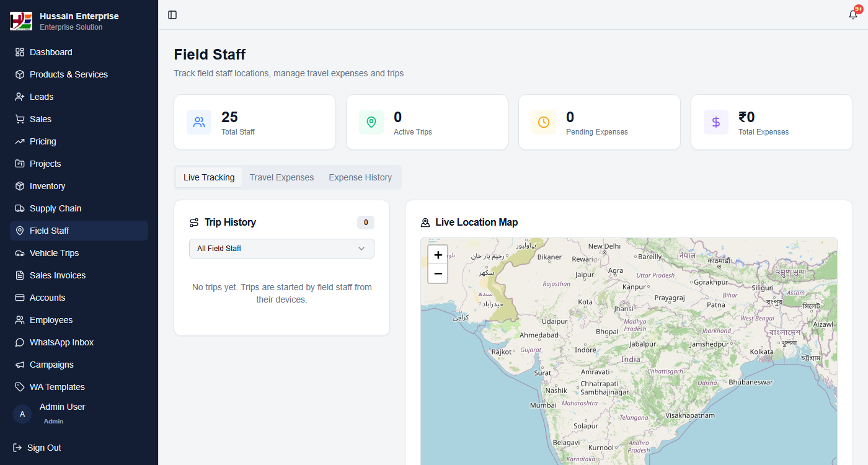Click the Accounts card icon

click(x=20, y=298)
